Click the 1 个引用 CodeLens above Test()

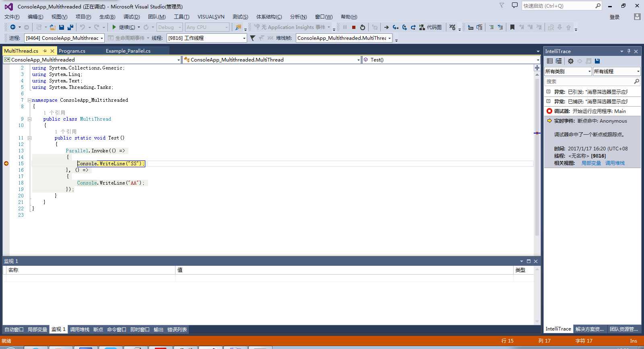(x=66, y=132)
